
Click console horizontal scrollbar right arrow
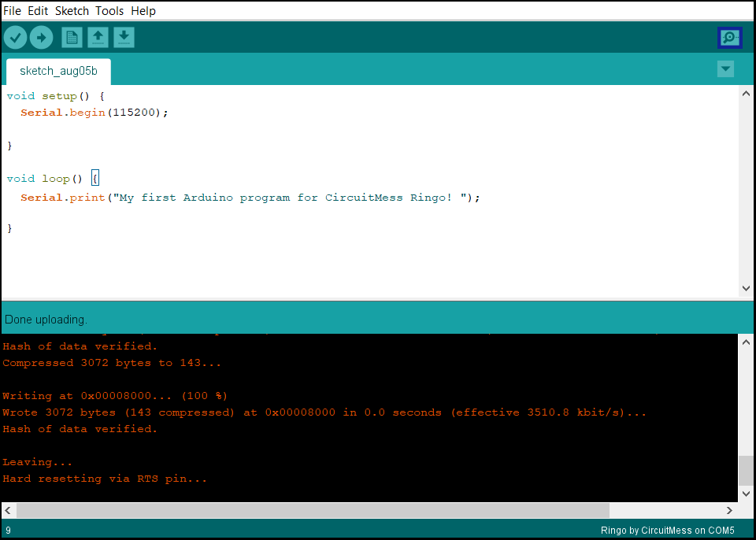729,510
